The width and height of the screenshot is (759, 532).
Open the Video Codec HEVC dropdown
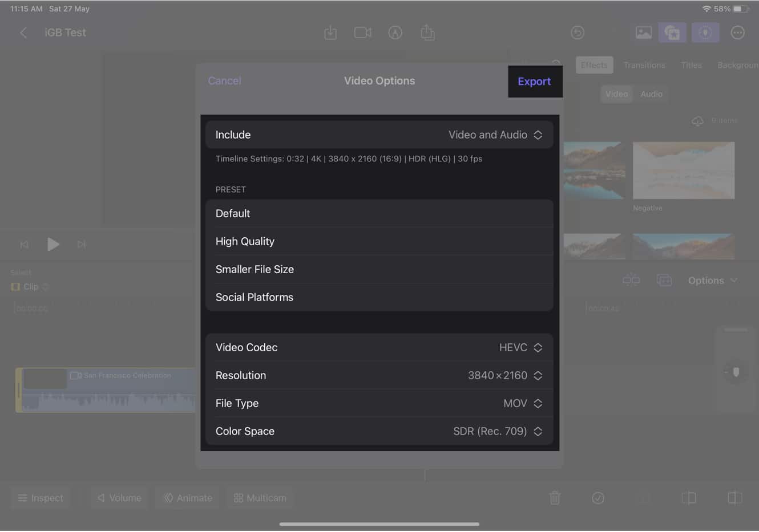379,347
